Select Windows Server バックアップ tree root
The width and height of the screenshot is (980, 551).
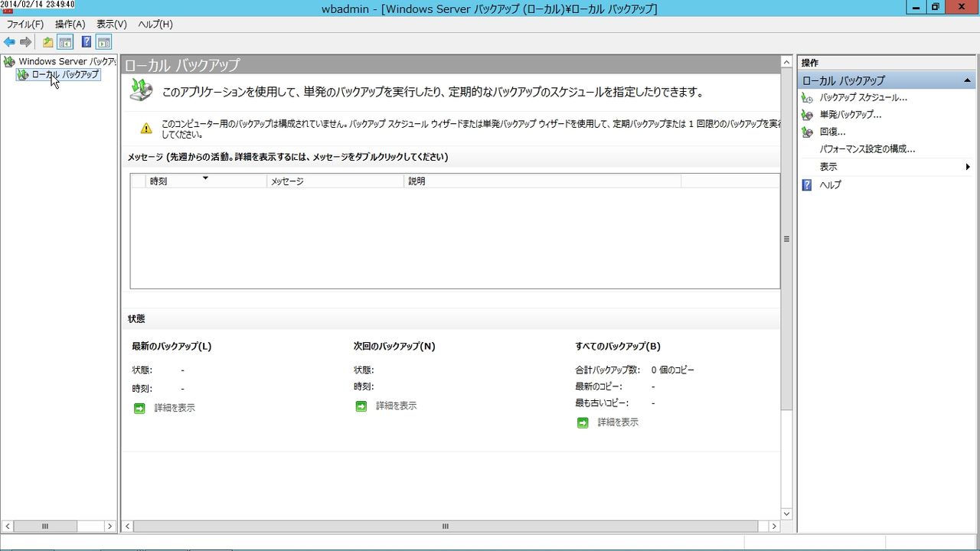(67, 61)
